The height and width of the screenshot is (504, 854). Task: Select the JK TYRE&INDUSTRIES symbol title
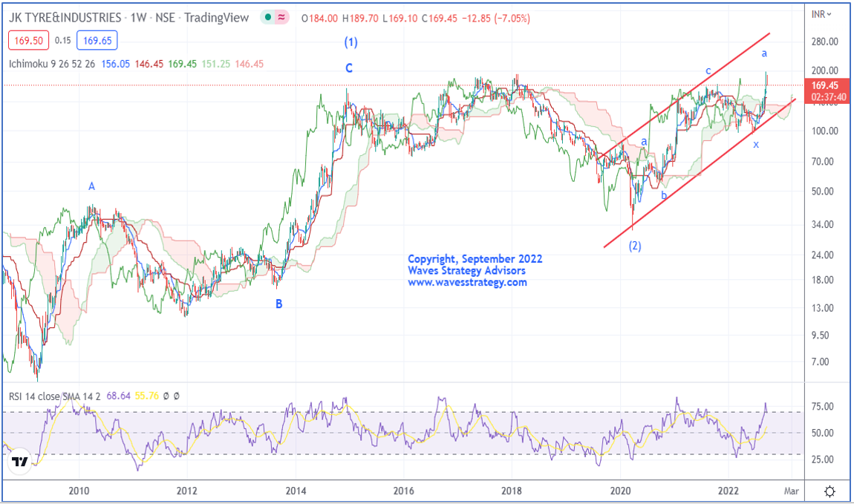click(65, 17)
